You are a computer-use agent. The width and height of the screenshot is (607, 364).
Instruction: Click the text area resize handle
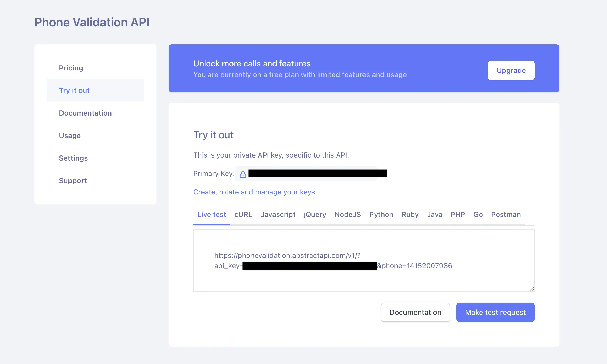click(532, 289)
